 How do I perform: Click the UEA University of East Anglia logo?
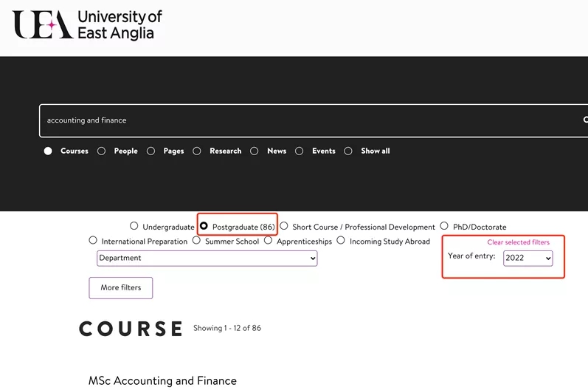click(x=87, y=25)
